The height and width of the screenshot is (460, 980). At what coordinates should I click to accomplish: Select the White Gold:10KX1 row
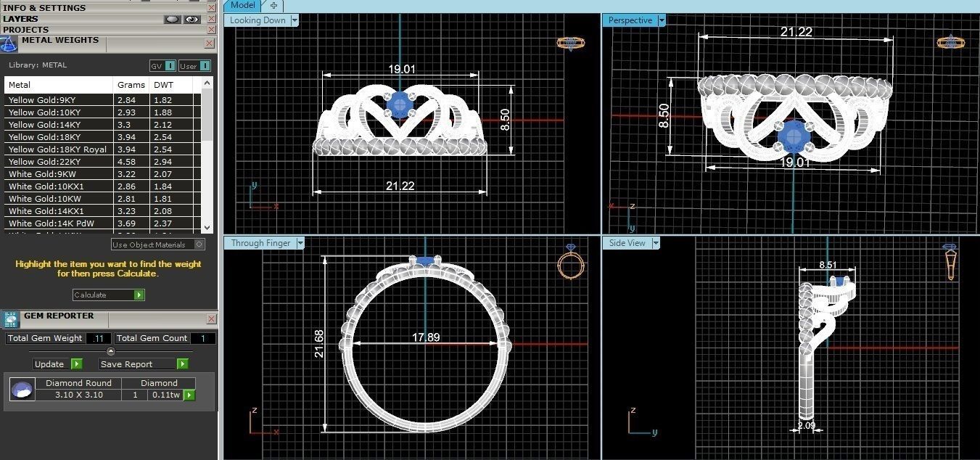click(103, 186)
